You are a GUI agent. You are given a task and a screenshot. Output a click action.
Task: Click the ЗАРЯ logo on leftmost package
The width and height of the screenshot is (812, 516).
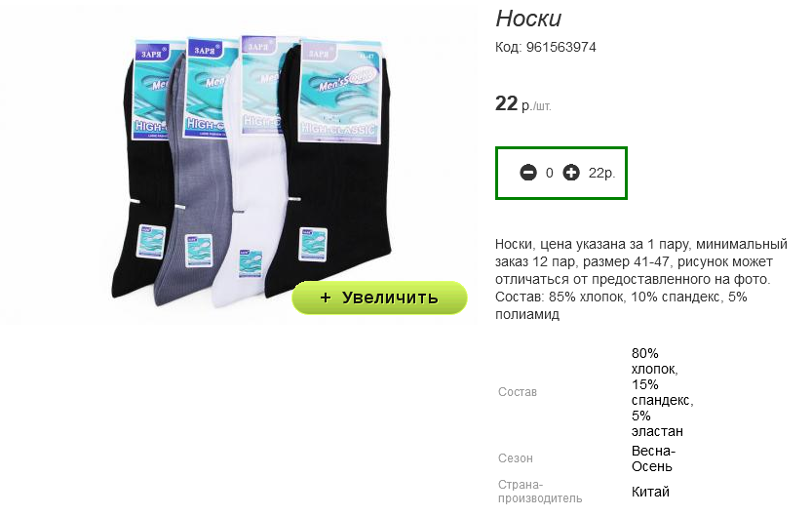(x=153, y=54)
